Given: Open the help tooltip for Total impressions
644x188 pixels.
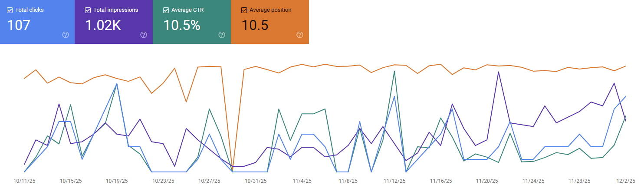Looking at the screenshot, I should click(144, 35).
